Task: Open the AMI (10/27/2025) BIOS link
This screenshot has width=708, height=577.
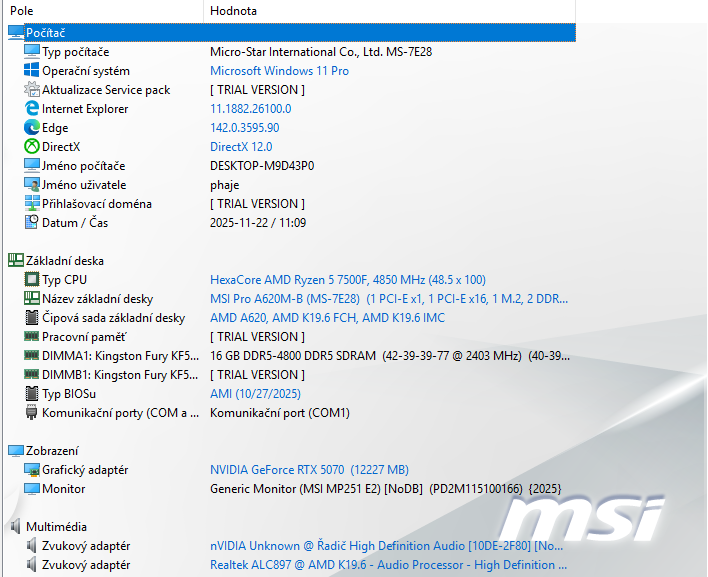Action: pos(255,394)
